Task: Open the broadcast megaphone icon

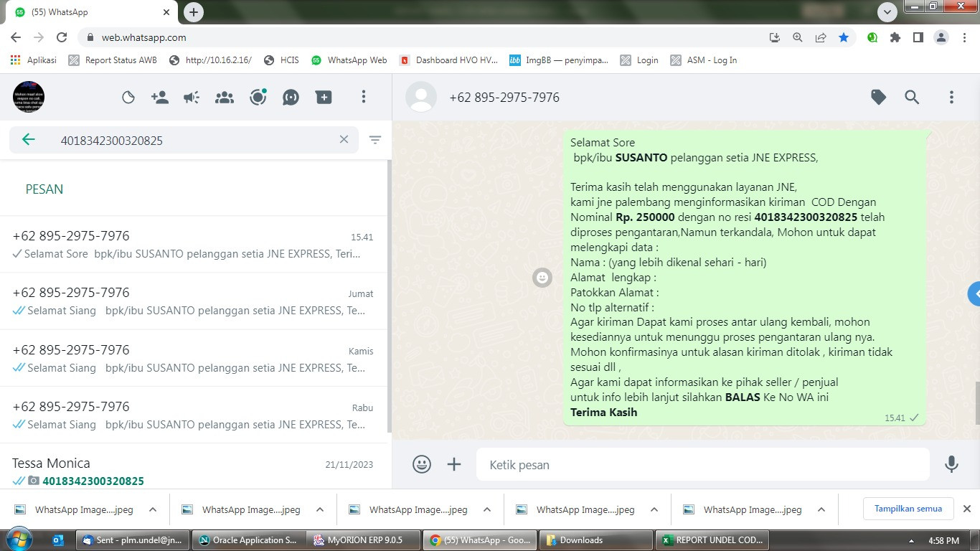Action: pyautogui.click(x=192, y=98)
